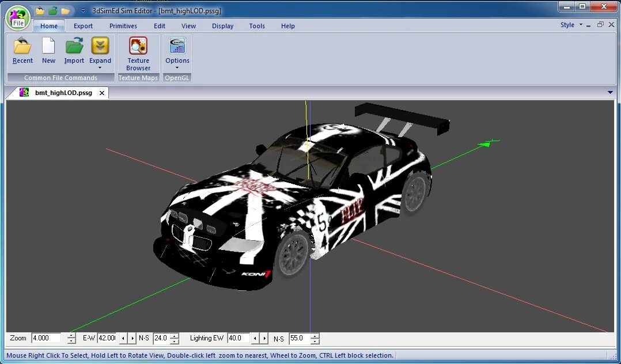Open the Recent files folder icon
The image size is (621, 364).
tap(22, 46)
